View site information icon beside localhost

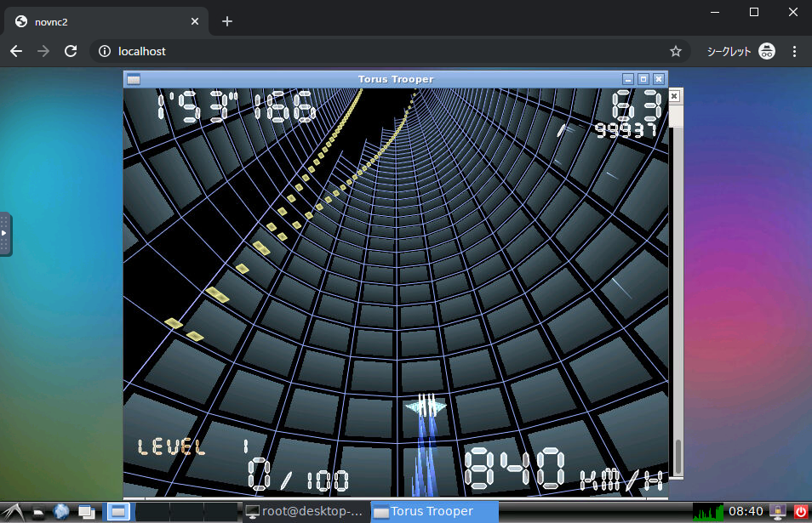(105, 51)
